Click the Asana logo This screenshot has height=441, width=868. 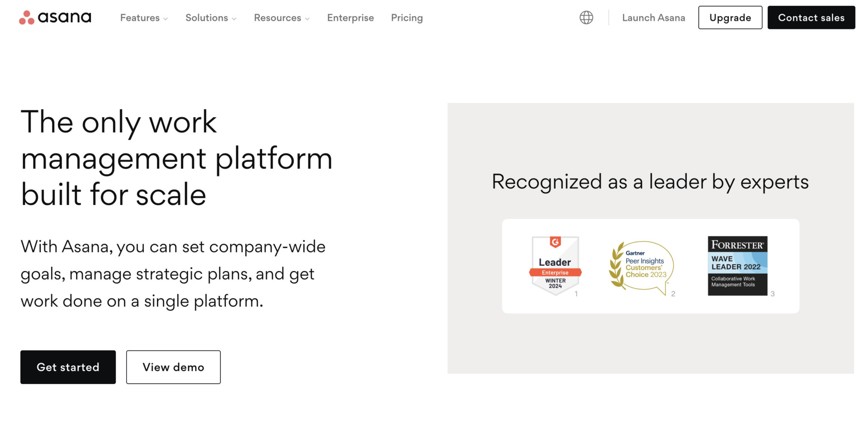[x=55, y=17]
